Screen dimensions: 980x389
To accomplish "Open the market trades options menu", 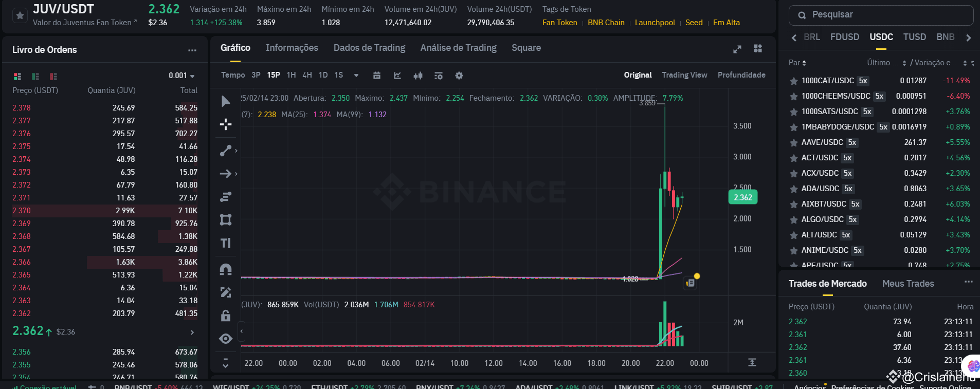I will [968, 282].
